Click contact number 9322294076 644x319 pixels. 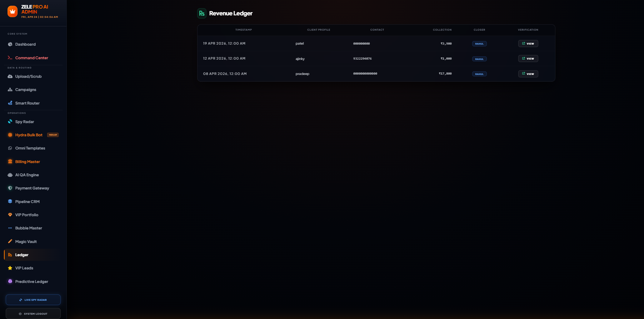point(363,59)
